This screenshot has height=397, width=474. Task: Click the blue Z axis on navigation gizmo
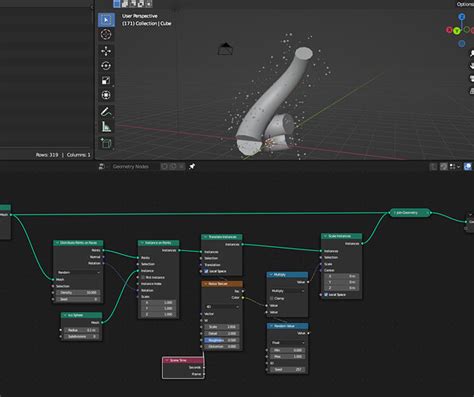tap(462, 17)
